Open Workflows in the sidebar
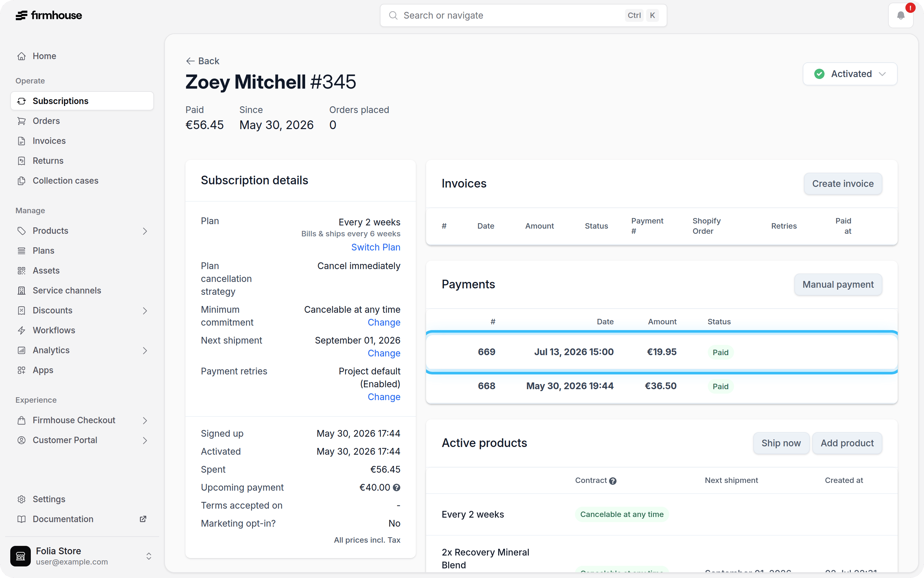Viewport: 924px width, 578px height. 82,330
